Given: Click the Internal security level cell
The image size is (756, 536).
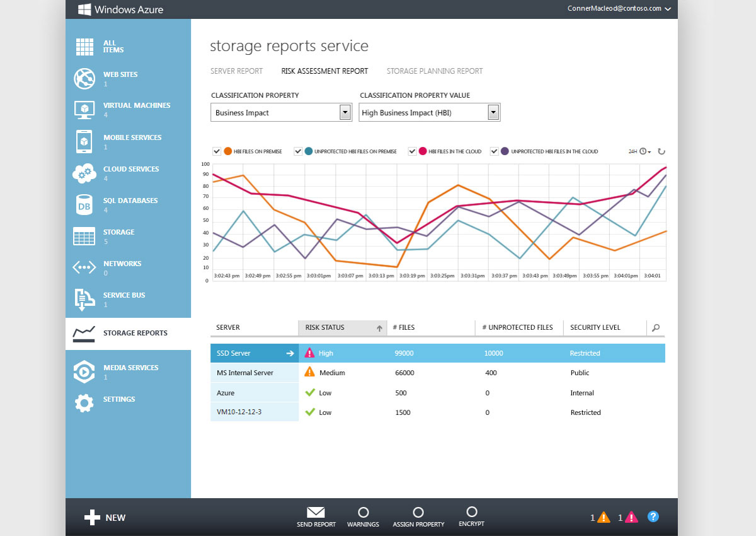Looking at the screenshot, I should point(582,393).
